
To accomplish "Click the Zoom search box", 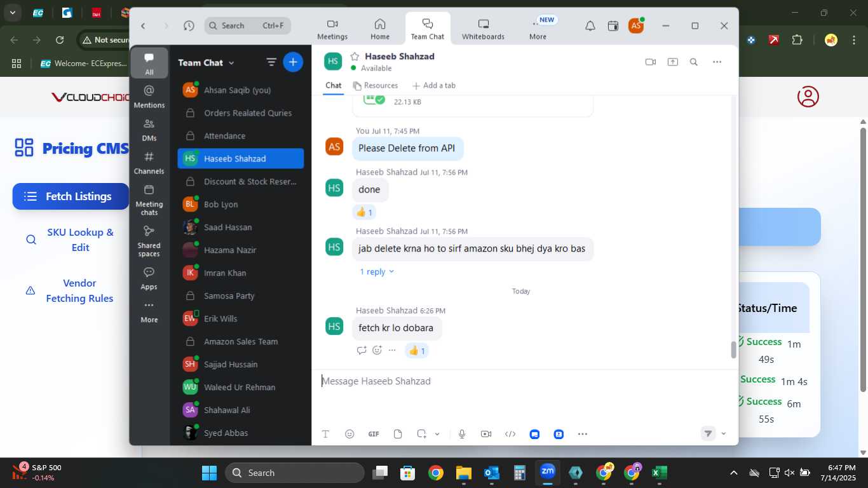I will (247, 26).
